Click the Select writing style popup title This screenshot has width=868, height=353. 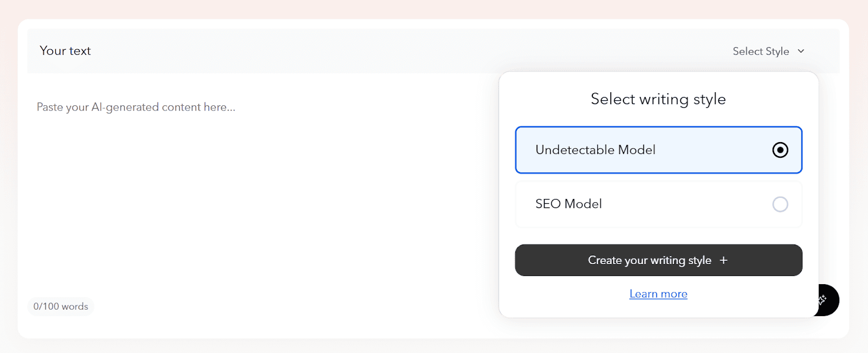coord(658,99)
